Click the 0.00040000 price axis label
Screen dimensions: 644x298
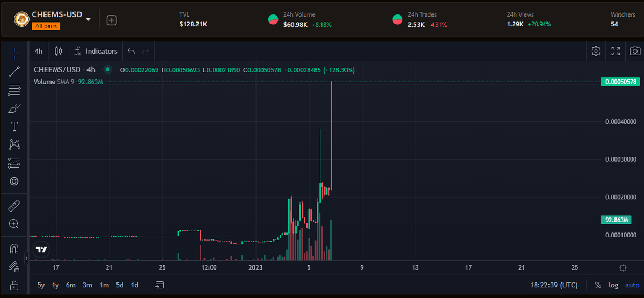[620, 122]
